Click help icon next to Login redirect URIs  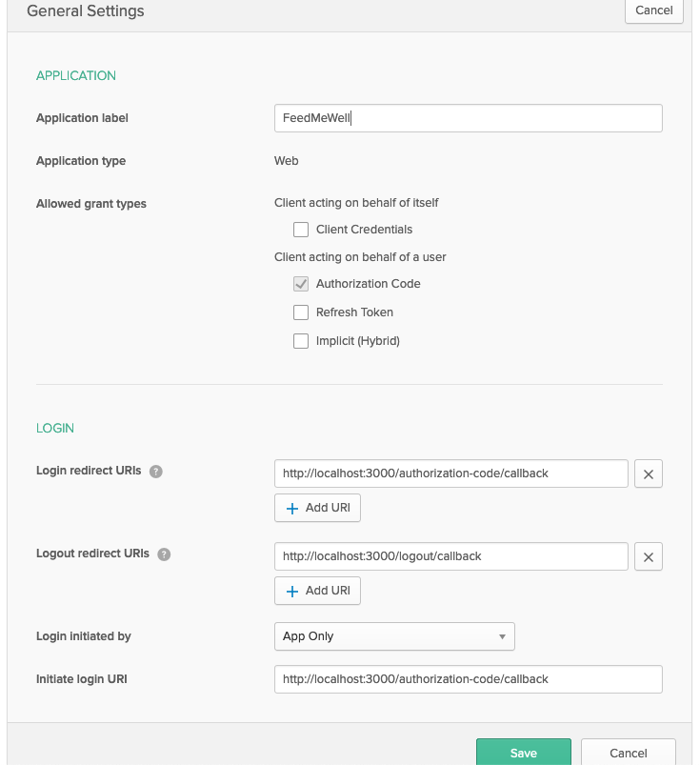click(x=156, y=472)
